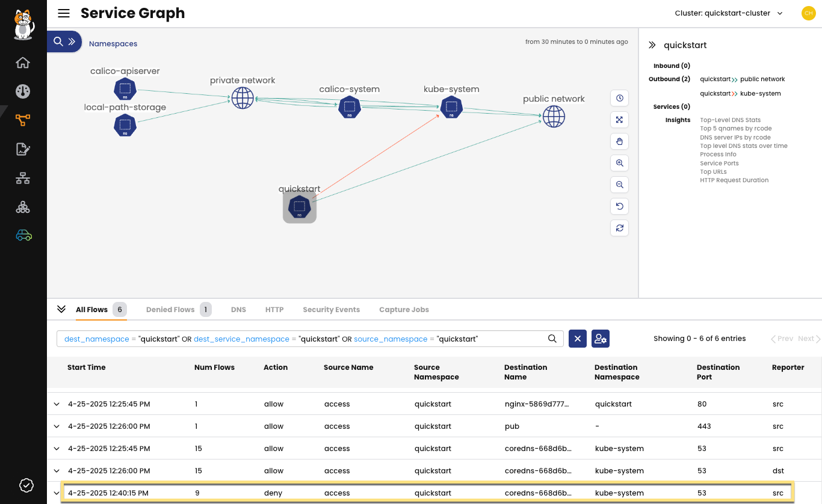Fit the graph to view with expand icon
The width and height of the screenshot is (822, 504).
click(619, 120)
